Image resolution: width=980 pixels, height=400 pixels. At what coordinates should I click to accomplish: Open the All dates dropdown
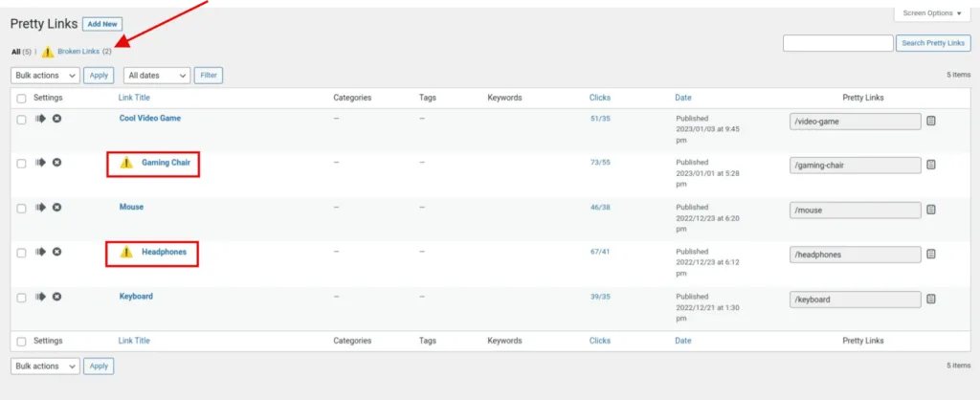157,76
